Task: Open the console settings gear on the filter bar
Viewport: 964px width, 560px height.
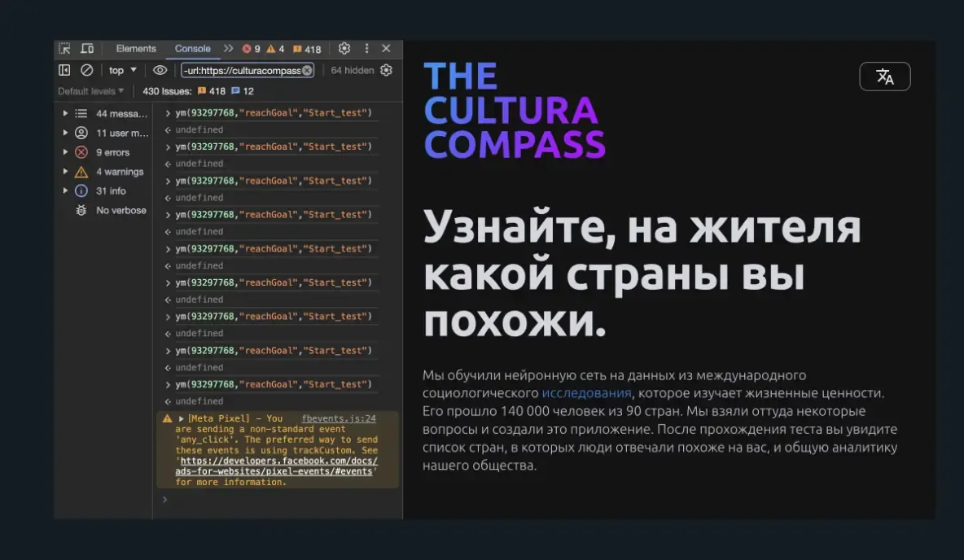Action: (x=385, y=70)
